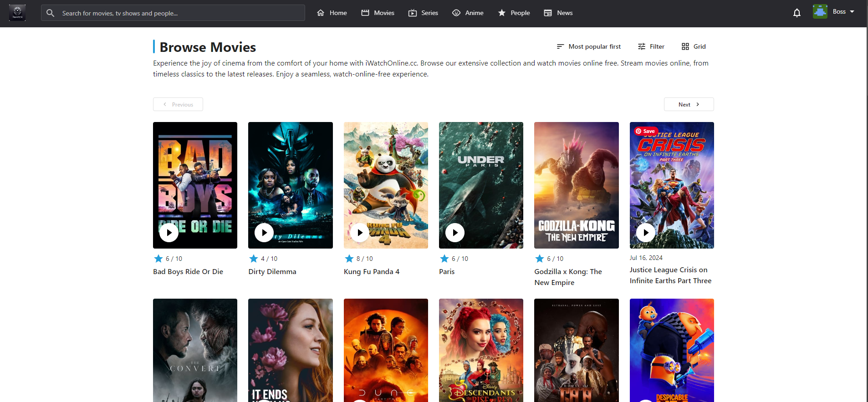Click the sort lines icon
This screenshot has width=868, height=402.
(x=561, y=46)
